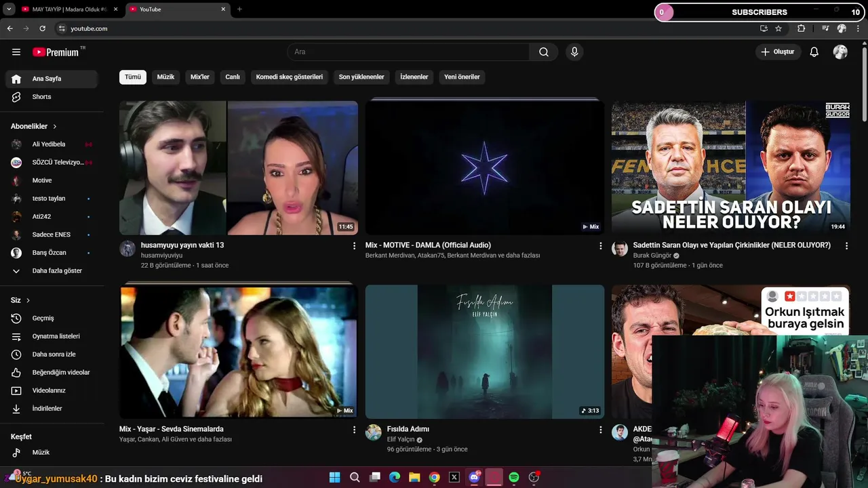Image resolution: width=868 pixels, height=488 pixels.
Task: Bookmark this page star icon
Action: 778,28
